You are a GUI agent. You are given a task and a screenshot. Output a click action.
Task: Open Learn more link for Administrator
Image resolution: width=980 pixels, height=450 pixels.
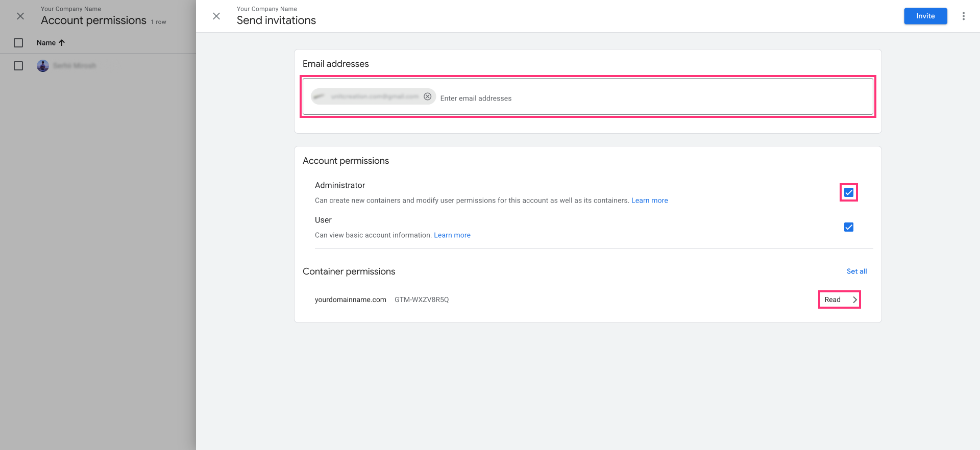tap(649, 201)
